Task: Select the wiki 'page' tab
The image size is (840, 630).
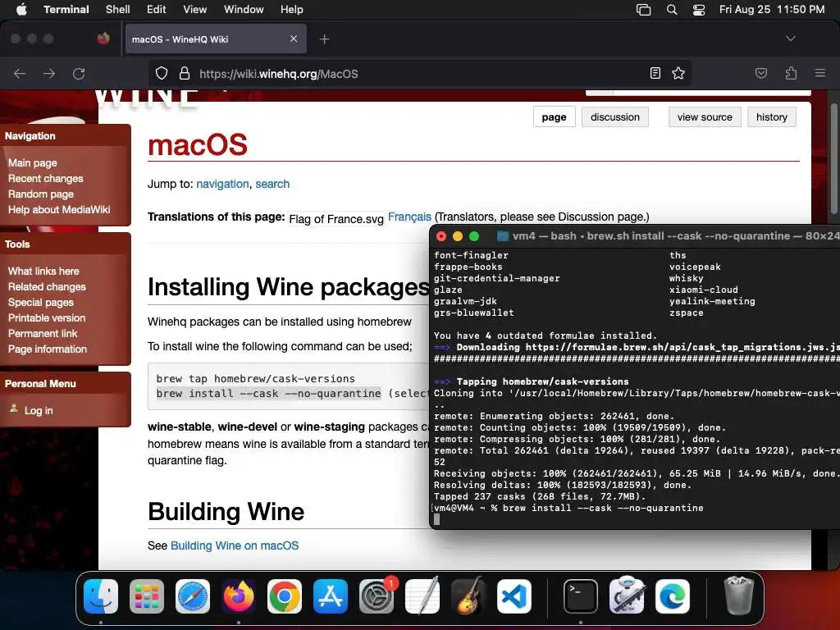Action: [554, 116]
